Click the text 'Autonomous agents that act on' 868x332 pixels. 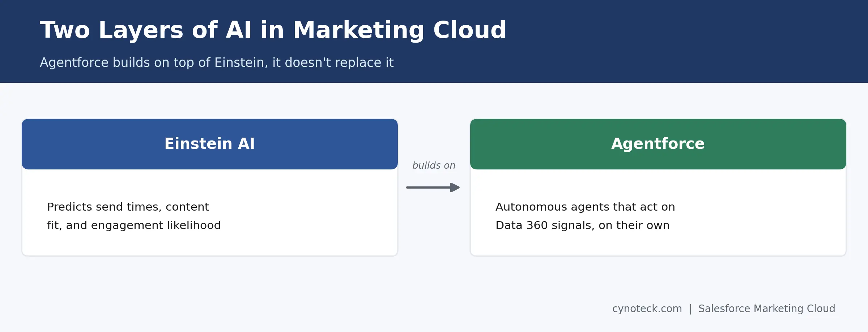[585, 207]
